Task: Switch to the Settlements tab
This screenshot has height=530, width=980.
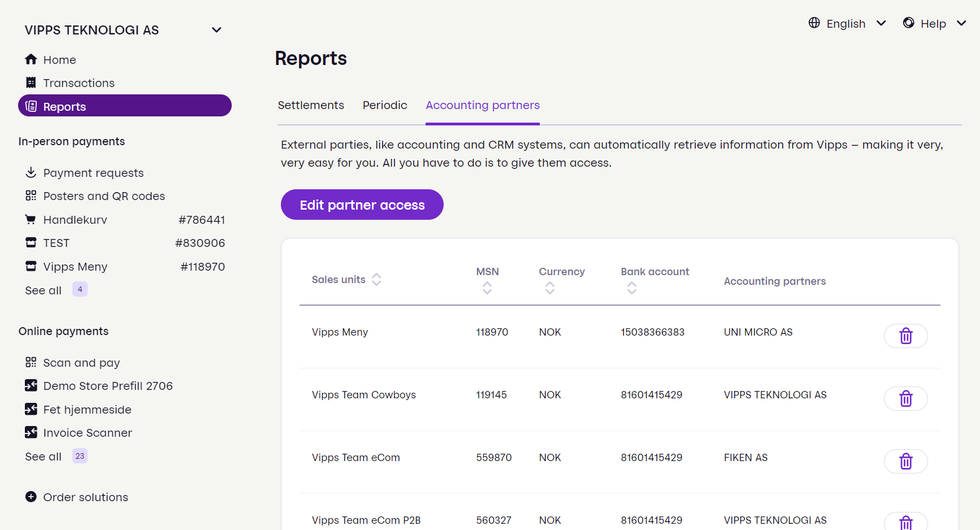Action: (x=311, y=105)
